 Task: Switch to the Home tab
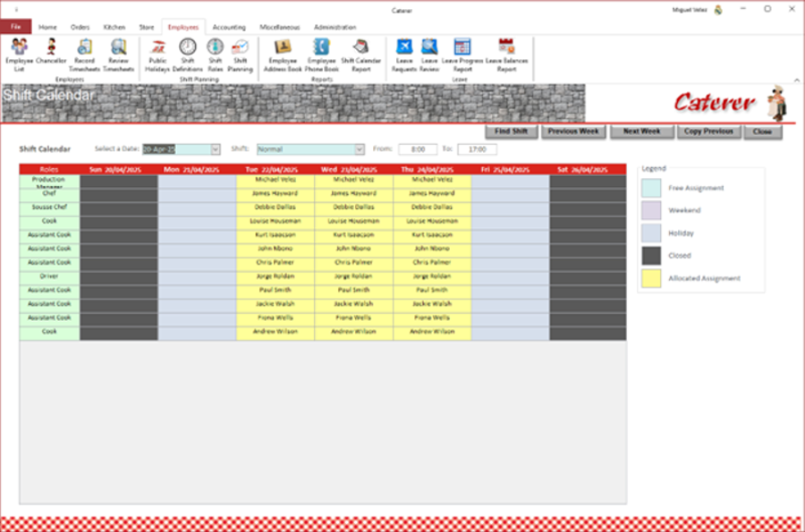[47, 27]
